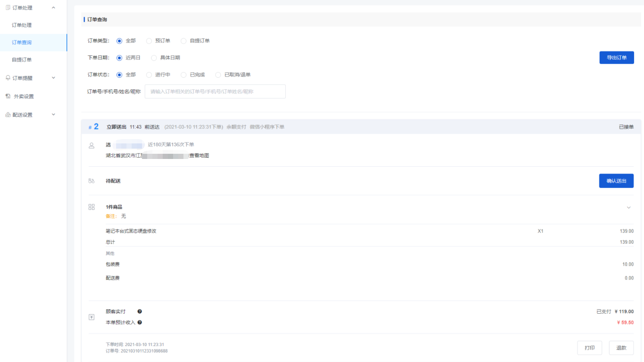The height and width of the screenshot is (362, 644).
Task: Select 已取消/退单 order status
Action: coord(218,75)
